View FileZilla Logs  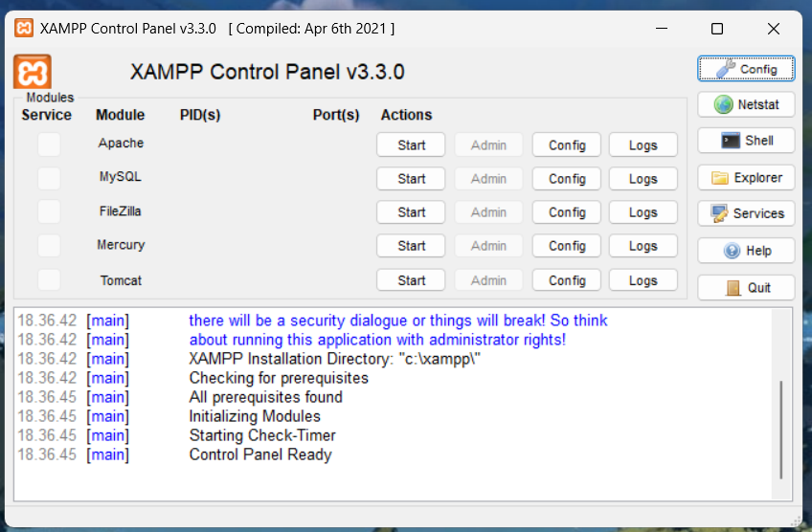click(643, 212)
